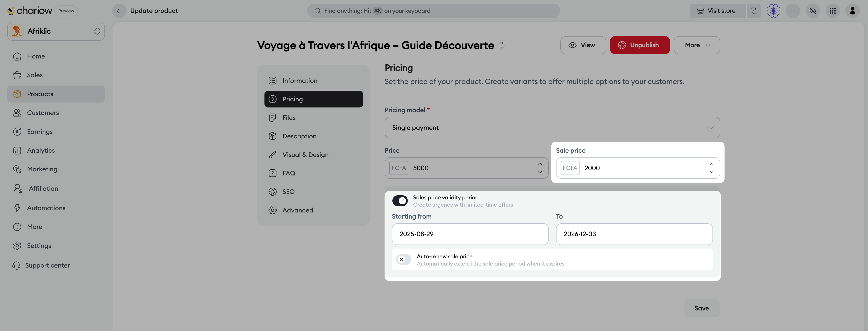Click the Marketing icon
868x331 pixels.
(x=17, y=169)
